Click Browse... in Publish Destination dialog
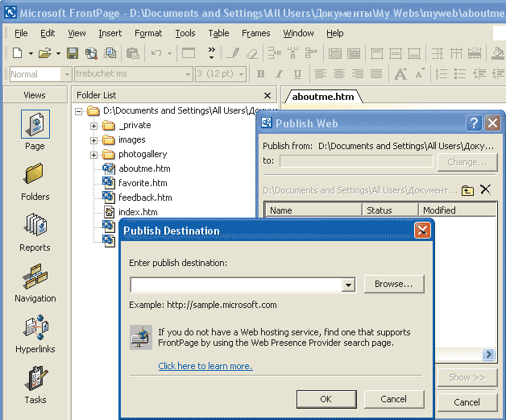Screen dimensions: 506x420 tap(394, 284)
